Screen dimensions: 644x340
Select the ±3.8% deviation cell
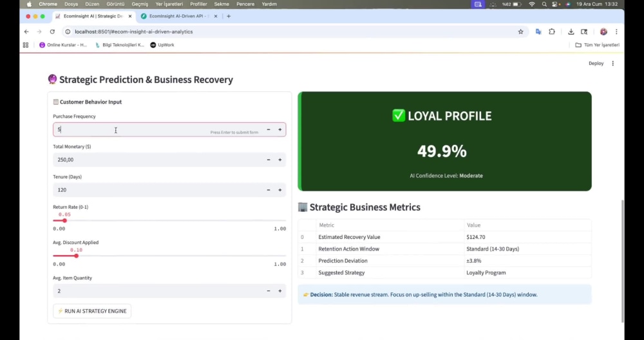[527, 261]
